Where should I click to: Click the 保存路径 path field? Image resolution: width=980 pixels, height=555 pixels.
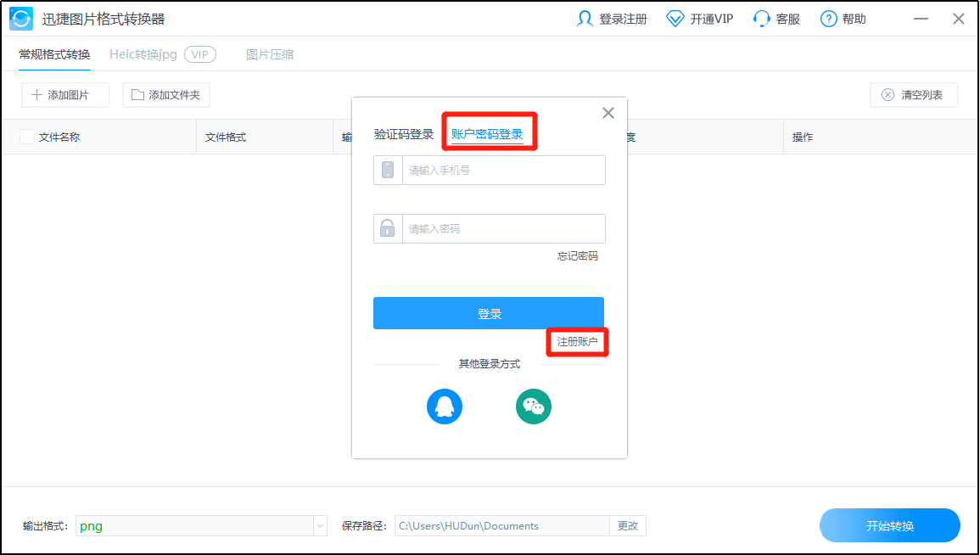click(x=501, y=525)
